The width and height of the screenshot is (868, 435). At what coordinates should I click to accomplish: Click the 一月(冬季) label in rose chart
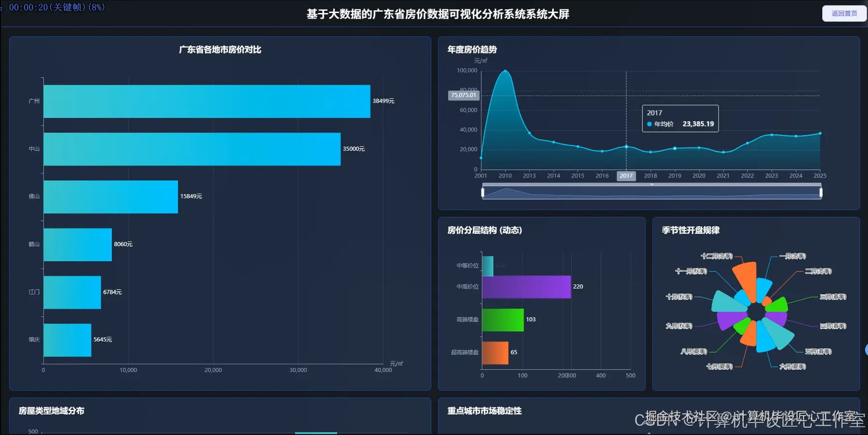[793, 256]
